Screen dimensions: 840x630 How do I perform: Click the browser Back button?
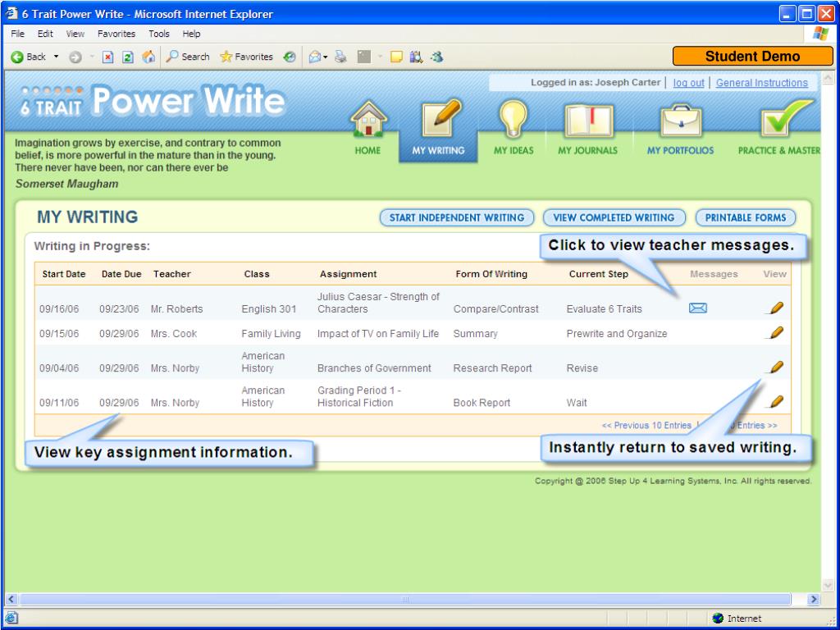(x=29, y=57)
